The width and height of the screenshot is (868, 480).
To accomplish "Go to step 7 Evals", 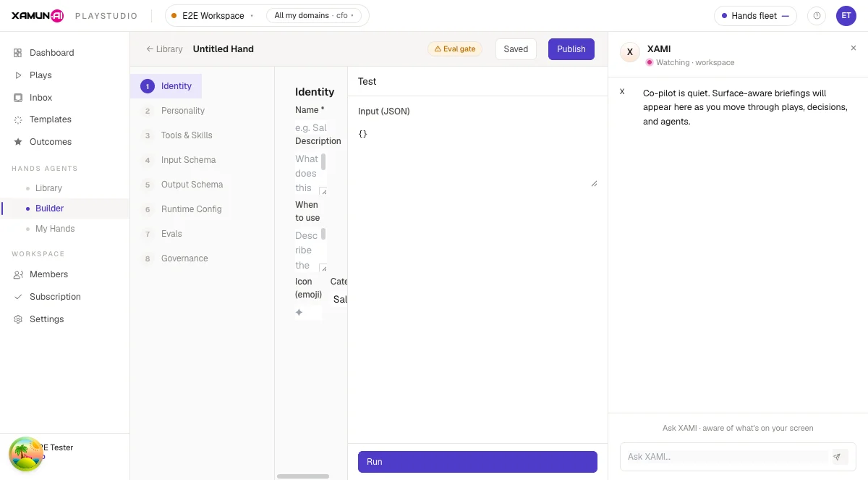I will 162,234.
